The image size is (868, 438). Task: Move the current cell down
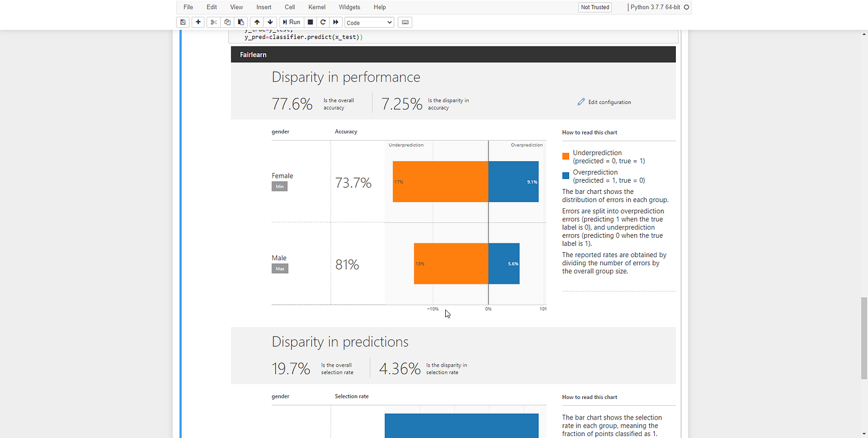click(x=270, y=22)
